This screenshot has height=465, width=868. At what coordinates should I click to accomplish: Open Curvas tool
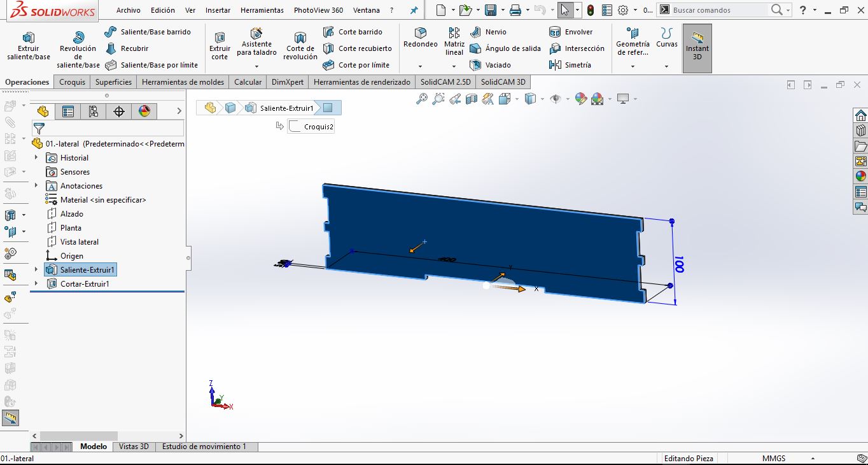pyautogui.click(x=667, y=38)
